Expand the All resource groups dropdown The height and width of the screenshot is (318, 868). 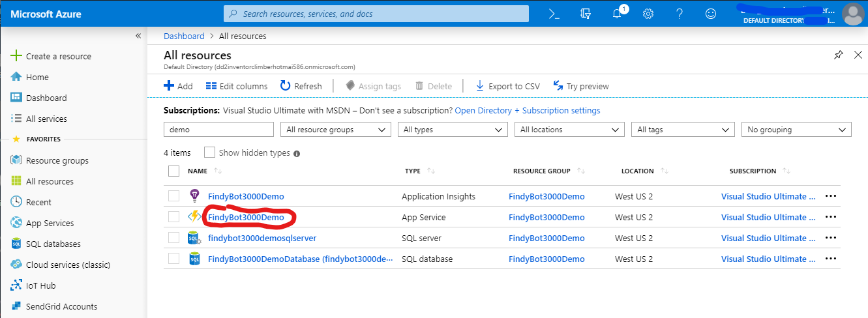pyautogui.click(x=336, y=130)
